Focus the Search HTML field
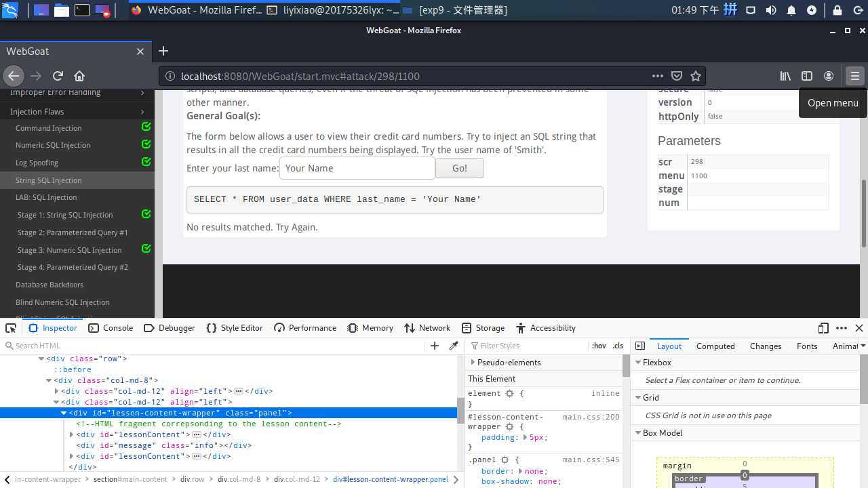This screenshot has height=488, width=868. pyautogui.click(x=213, y=346)
